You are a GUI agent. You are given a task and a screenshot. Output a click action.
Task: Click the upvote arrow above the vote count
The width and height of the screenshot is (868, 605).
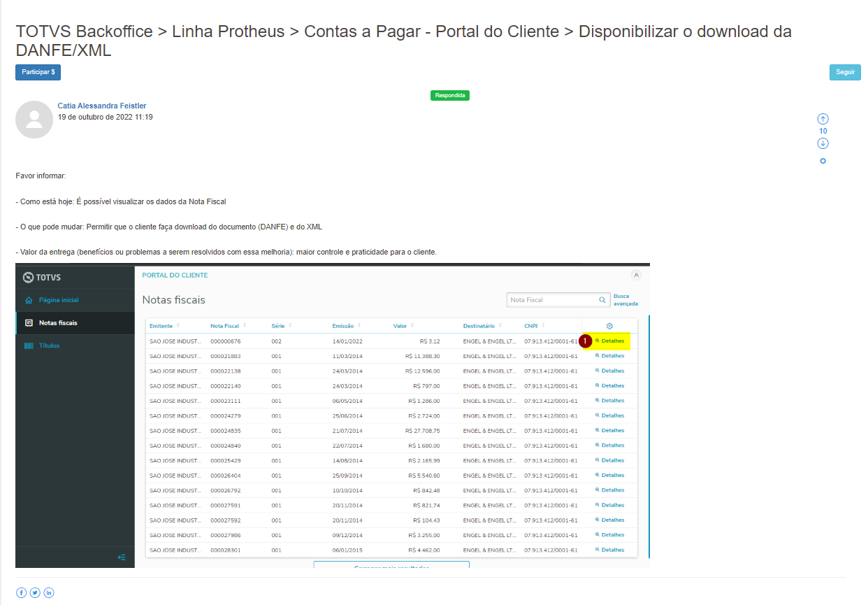coord(823,119)
